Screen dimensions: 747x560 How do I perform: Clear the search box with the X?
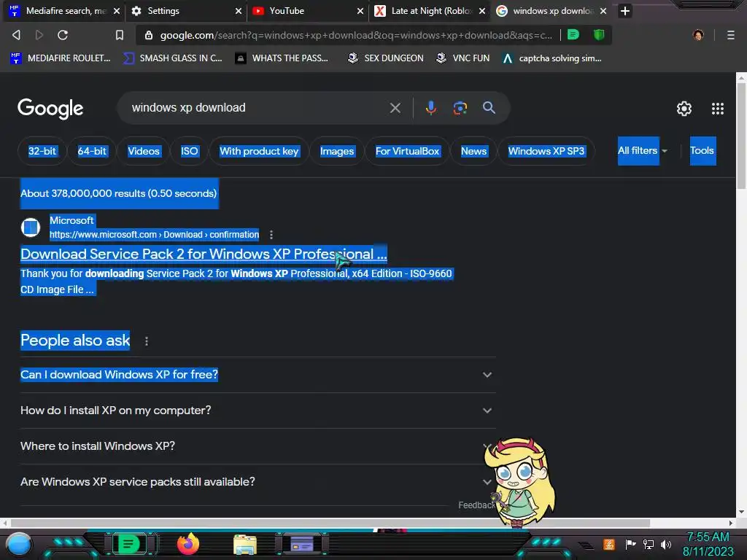[395, 108]
